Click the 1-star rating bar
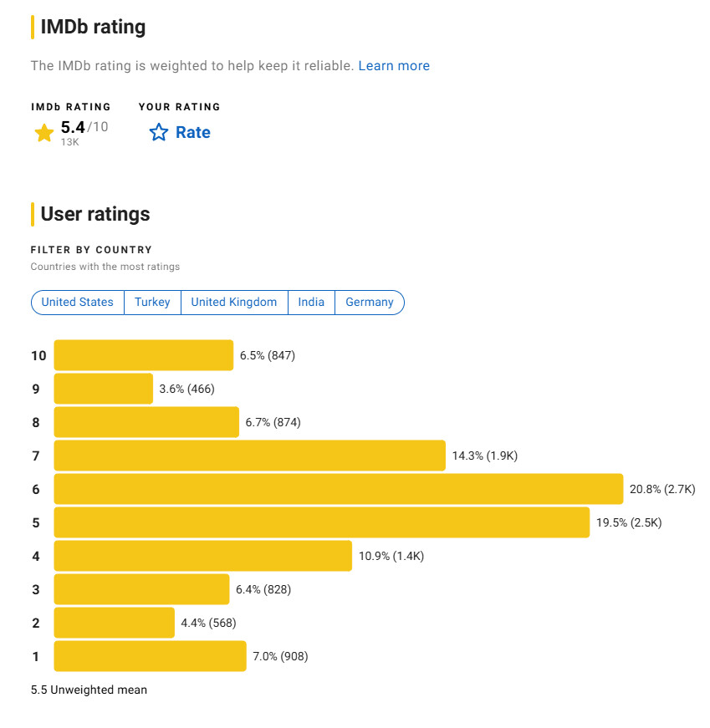The width and height of the screenshot is (710, 728). tap(150, 656)
